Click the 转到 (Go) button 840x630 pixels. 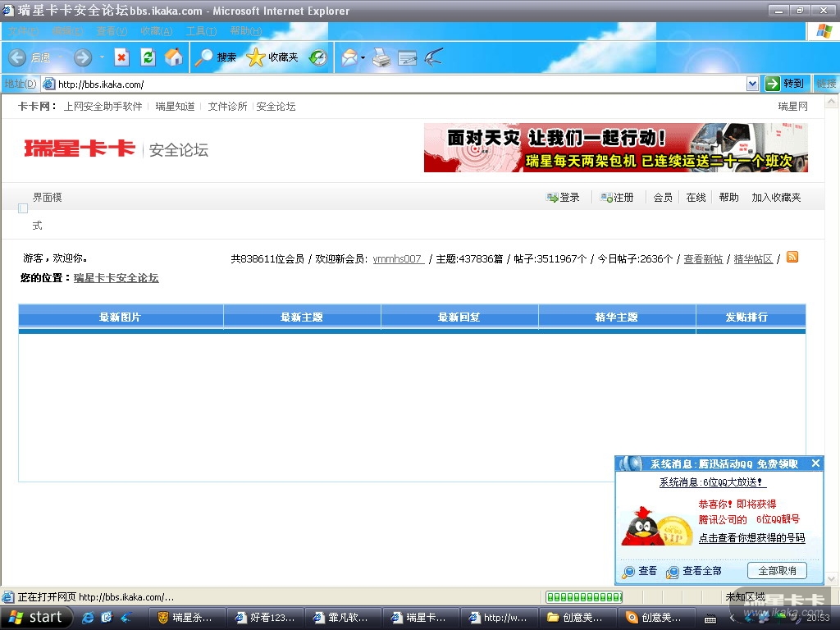(x=785, y=84)
